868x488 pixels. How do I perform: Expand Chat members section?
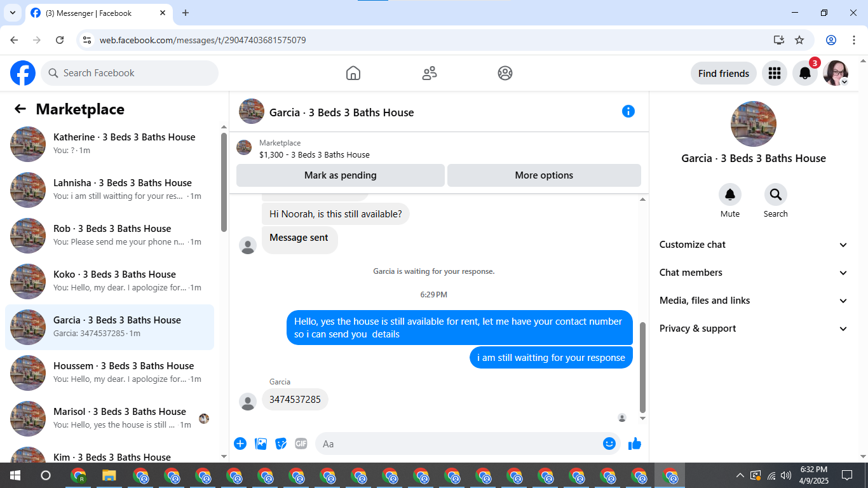coord(754,273)
